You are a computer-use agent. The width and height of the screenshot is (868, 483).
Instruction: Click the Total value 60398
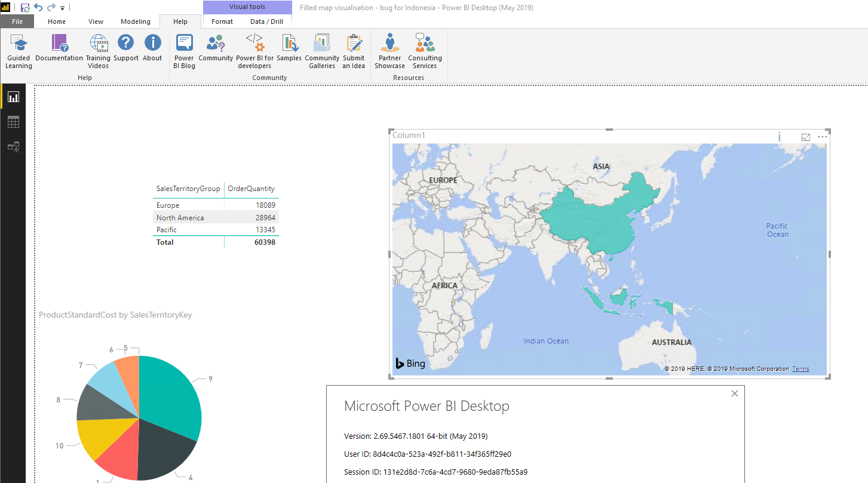point(265,242)
